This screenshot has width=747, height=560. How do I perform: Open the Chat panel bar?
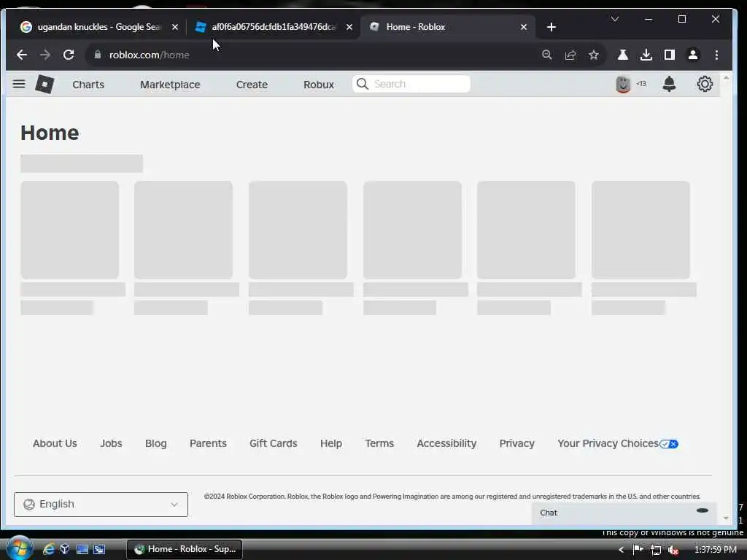coord(624,513)
